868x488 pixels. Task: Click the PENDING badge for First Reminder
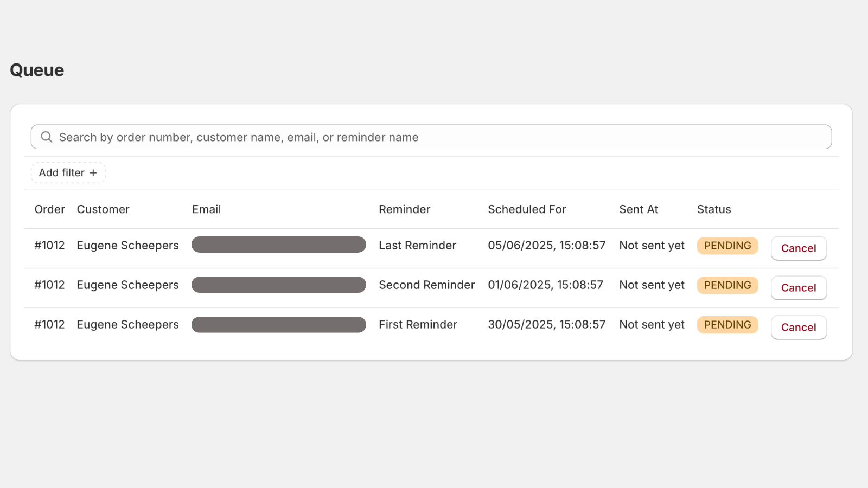[x=727, y=324]
